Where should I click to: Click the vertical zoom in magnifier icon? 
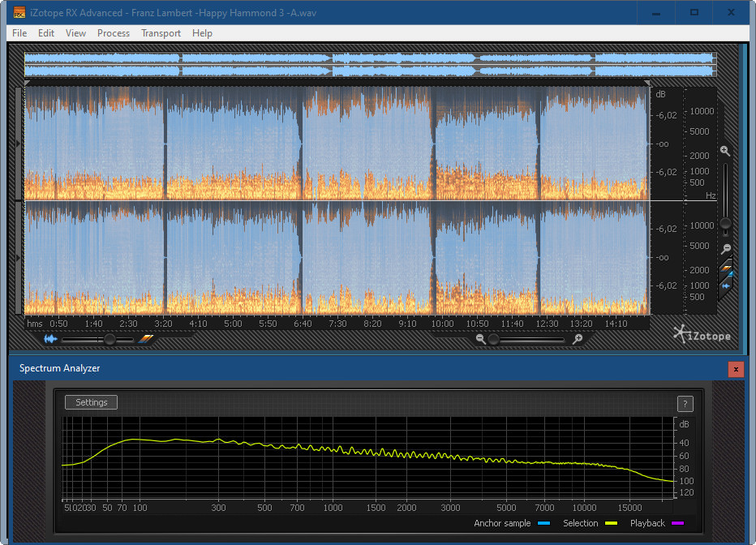pyautogui.click(x=725, y=151)
